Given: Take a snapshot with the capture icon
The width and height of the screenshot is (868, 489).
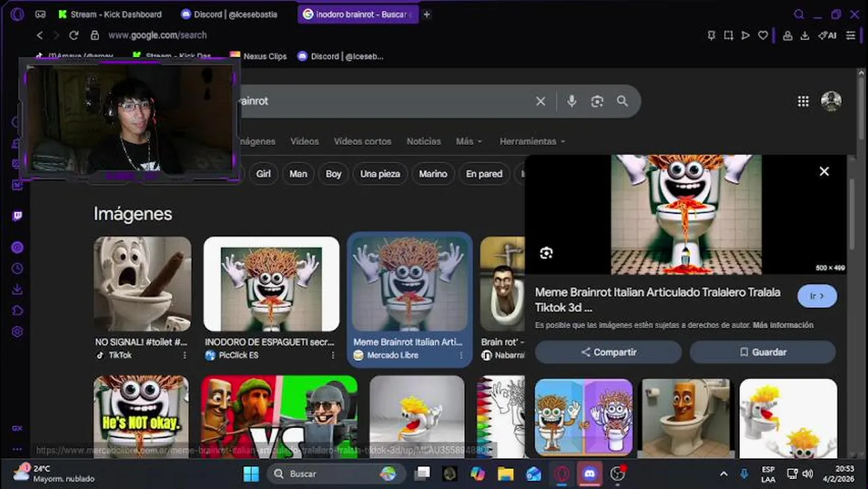Looking at the screenshot, I should [x=728, y=35].
